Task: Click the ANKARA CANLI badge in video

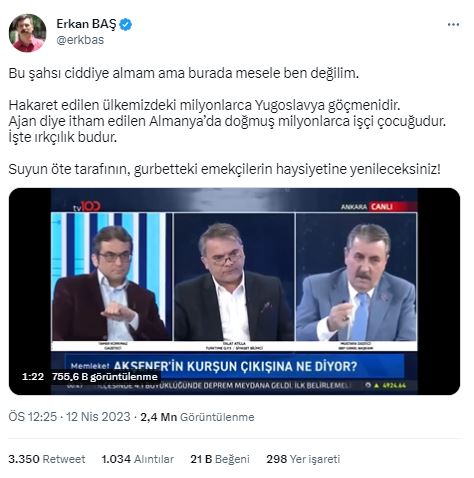Action: [x=367, y=207]
